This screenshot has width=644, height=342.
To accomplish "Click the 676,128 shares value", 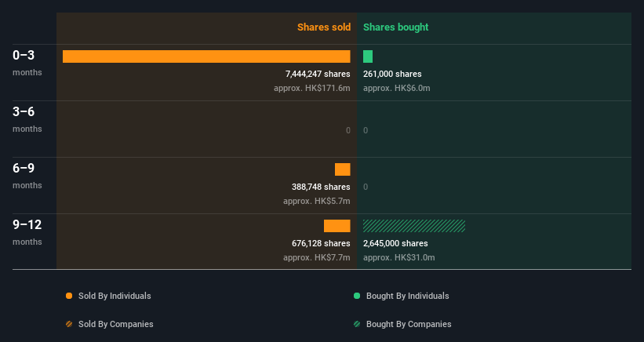I will coord(321,243).
